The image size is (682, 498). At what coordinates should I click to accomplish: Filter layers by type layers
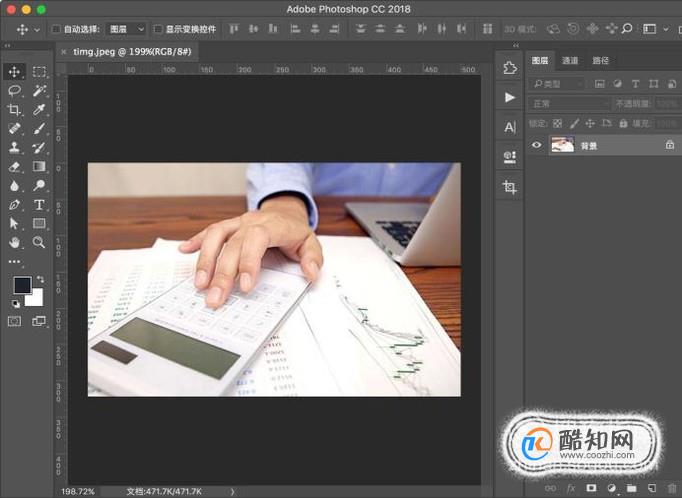click(635, 84)
